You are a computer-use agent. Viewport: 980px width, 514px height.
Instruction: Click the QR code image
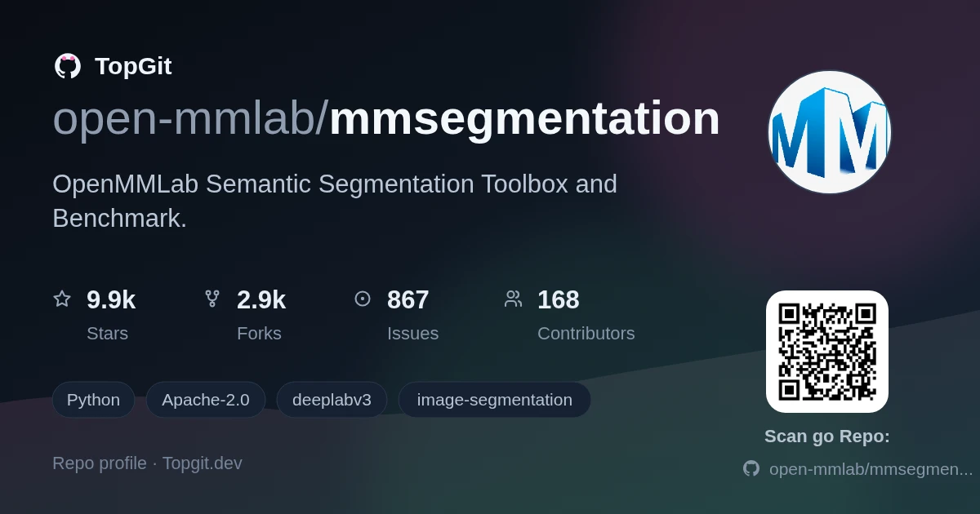point(827,352)
